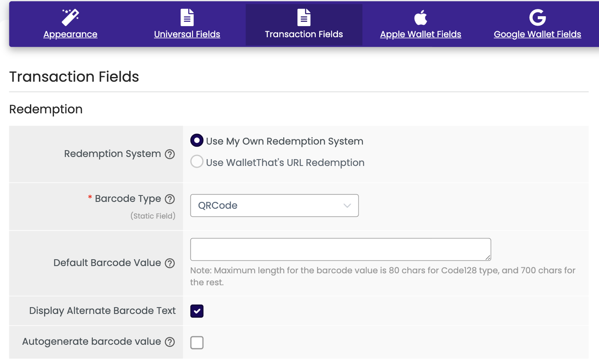The image size is (599, 364).
Task: Open help icon beside Barcode Type
Action: pos(170,199)
